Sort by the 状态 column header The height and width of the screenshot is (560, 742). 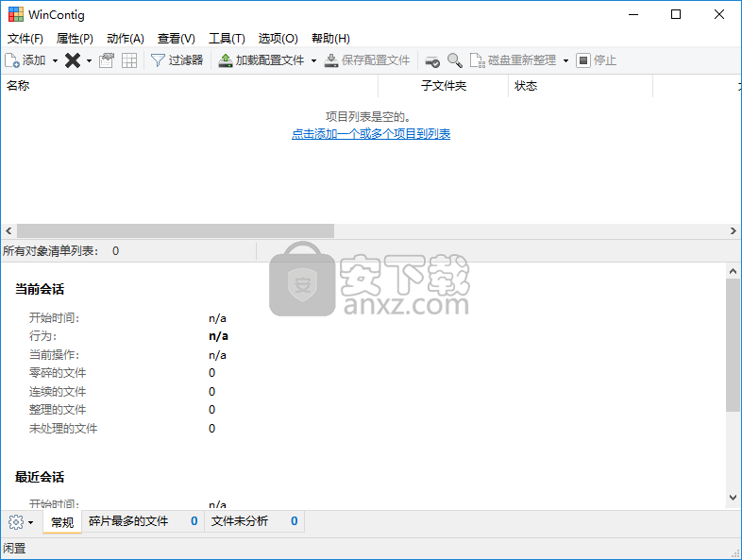(581, 86)
